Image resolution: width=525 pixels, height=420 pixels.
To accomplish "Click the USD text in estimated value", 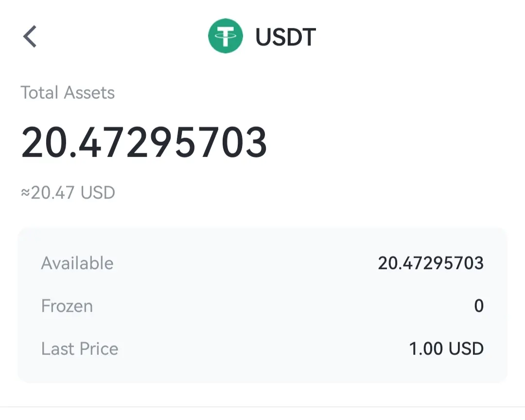I will point(98,192).
